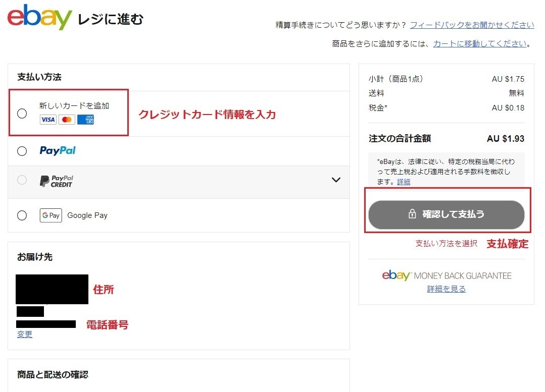The width and height of the screenshot is (545, 392).
Task: Click the 変更 link under shipping address
Action: pos(25,334)
